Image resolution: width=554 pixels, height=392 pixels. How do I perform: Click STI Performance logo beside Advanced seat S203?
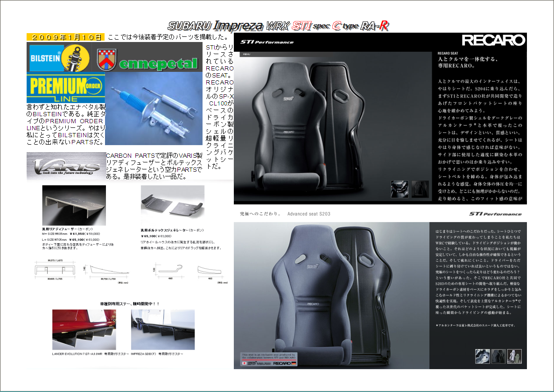495,214
